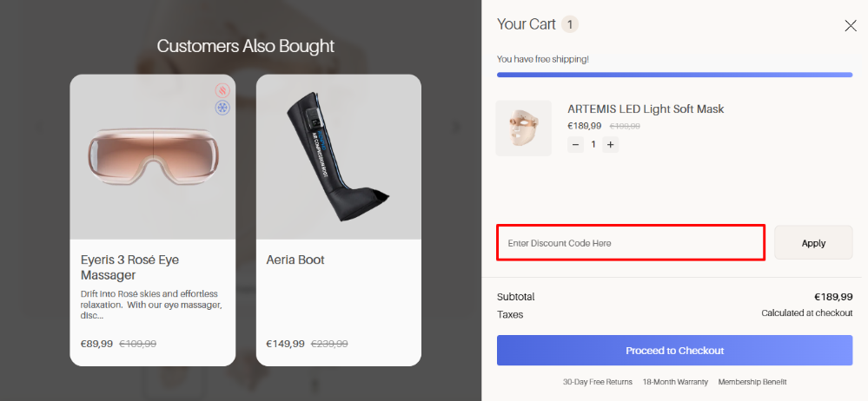Click the Eyeris description text
The width and height of the screenshot is (868, 401).
[x=151, y=305]
